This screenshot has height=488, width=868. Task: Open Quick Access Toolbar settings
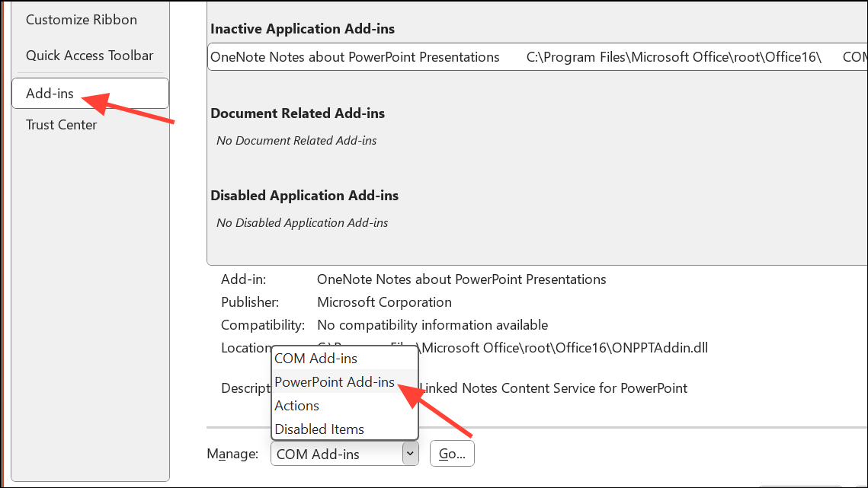pyautogui.click(x=89, y=55)
